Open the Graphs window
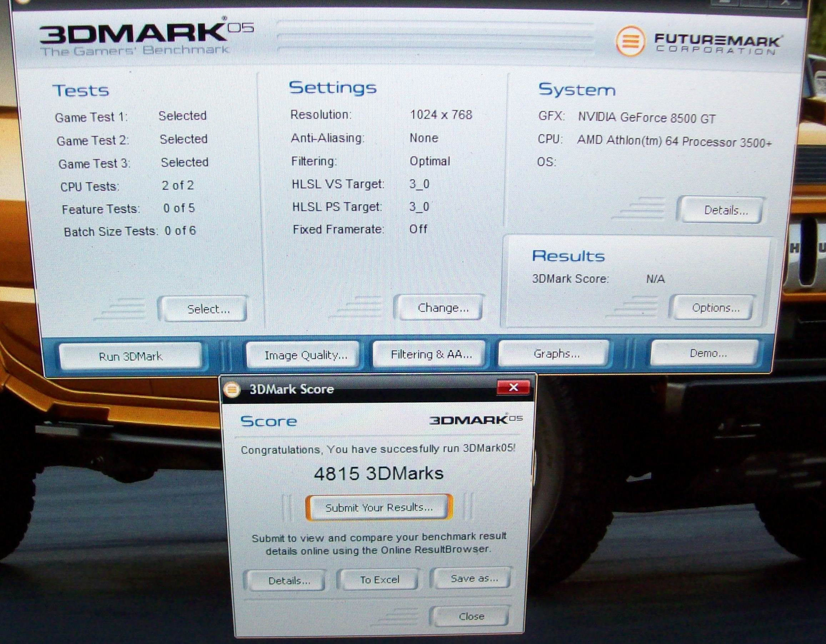 click(556, 353)
